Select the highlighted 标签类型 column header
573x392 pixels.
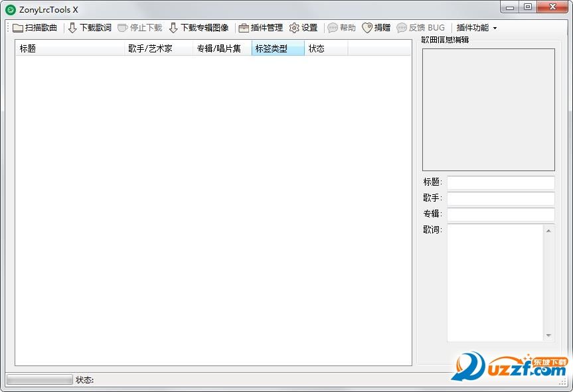point(275,48)
